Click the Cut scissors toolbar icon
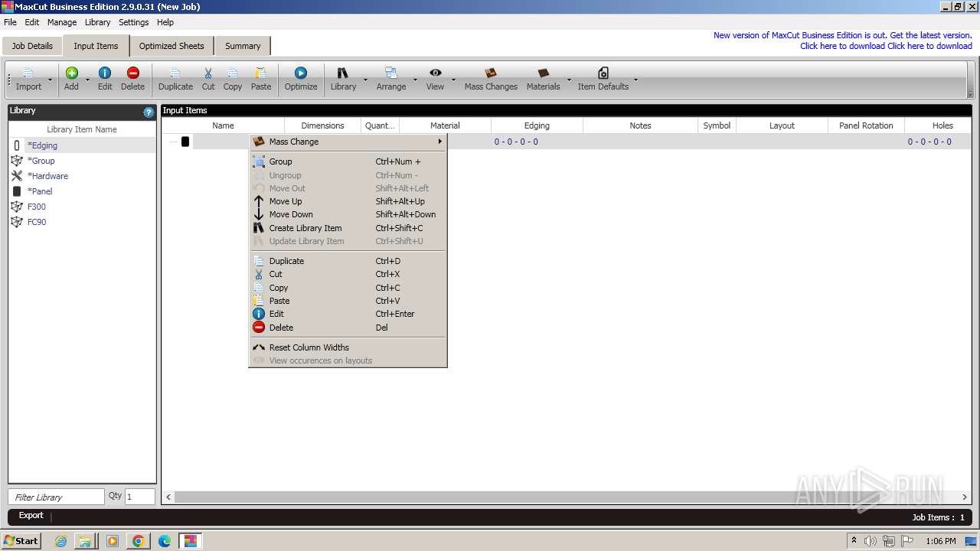The image size is (980, 551). (208, 73)
